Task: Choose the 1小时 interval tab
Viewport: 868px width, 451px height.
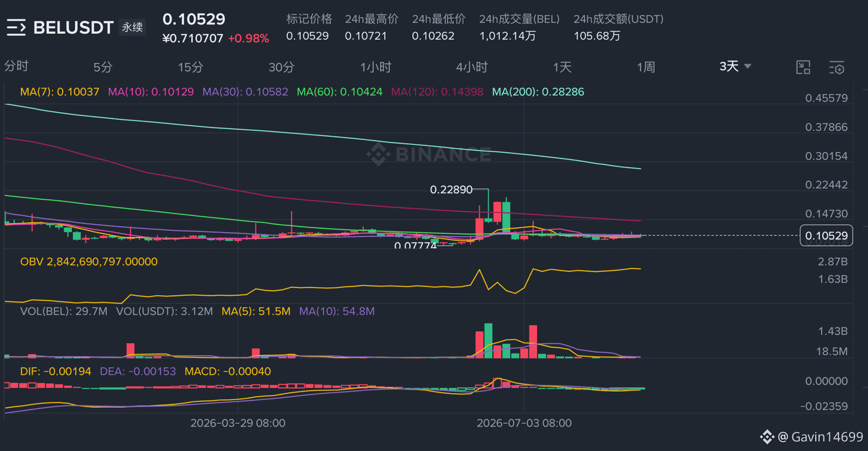Action: point(375,67)
